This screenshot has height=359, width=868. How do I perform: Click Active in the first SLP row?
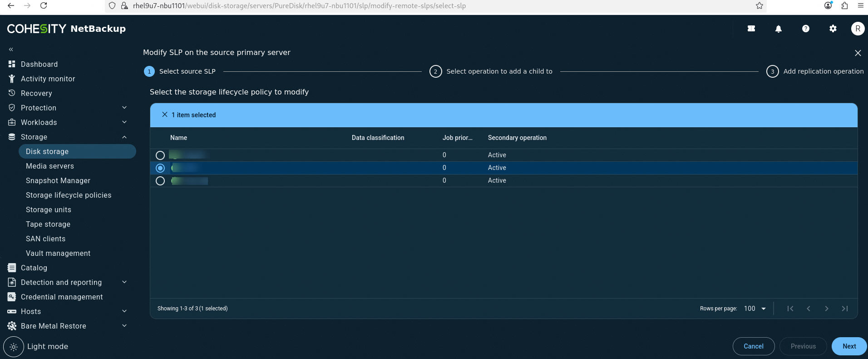tap(497, 155)
